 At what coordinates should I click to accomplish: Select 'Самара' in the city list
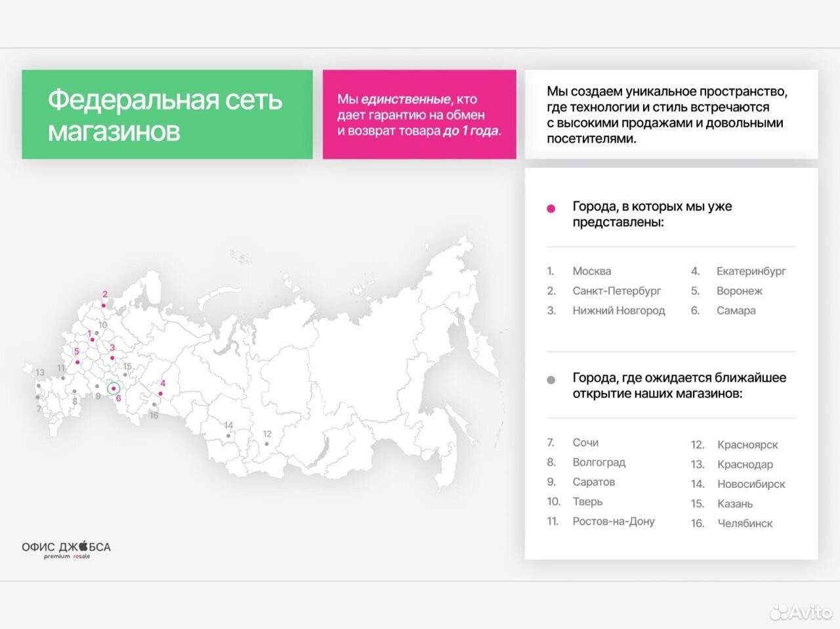(736, 310)
